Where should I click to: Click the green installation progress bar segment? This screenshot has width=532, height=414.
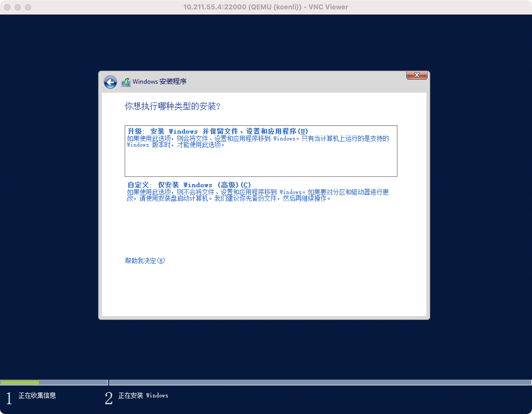tap(20, 382)
